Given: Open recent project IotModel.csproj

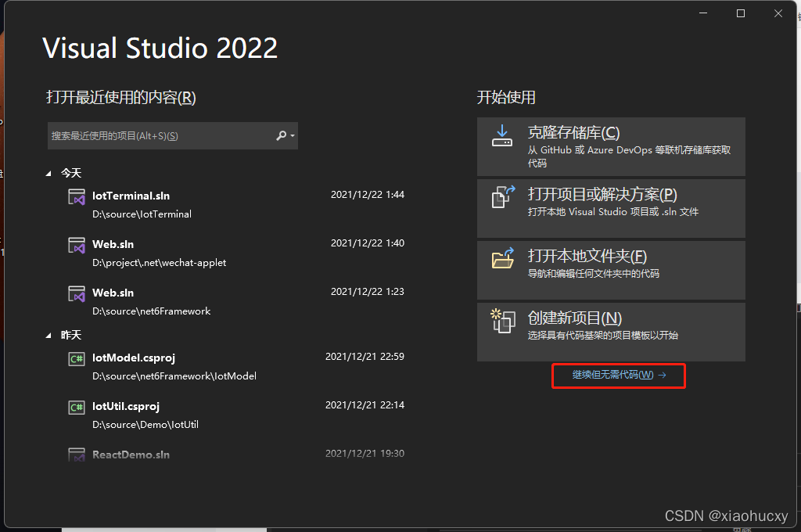Looking at the screenshot, I should point(236,366).
